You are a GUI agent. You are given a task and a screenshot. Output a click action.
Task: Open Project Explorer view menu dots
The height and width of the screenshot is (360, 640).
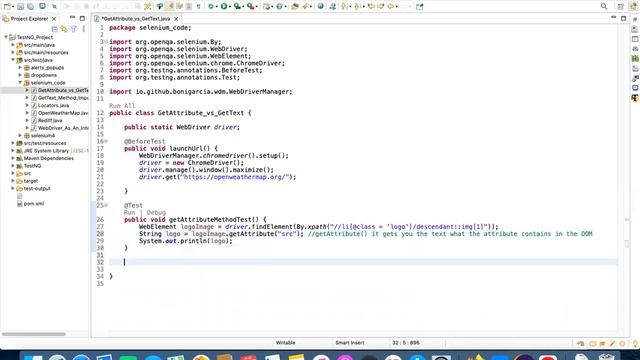point(83,29)
